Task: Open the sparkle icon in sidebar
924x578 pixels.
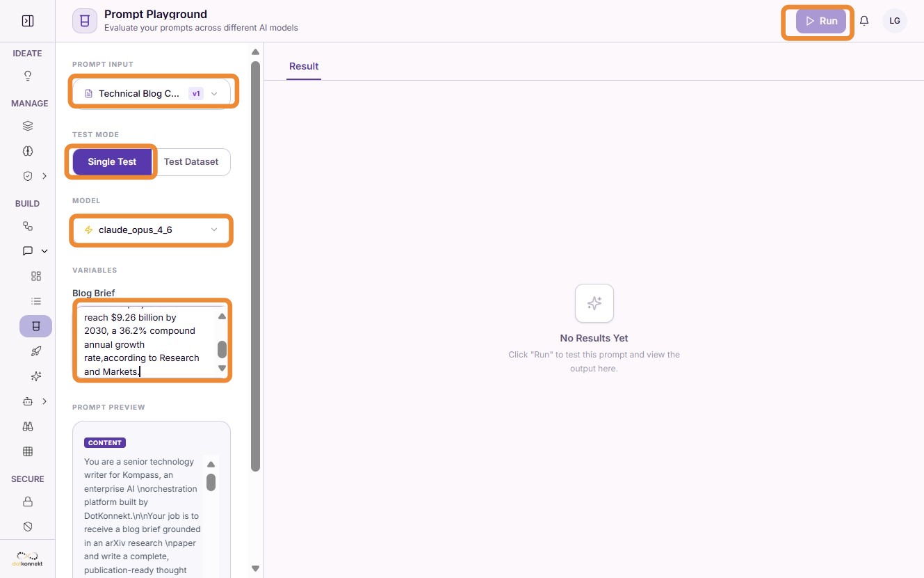Action: pyautogui.click(x=36, y=376)
